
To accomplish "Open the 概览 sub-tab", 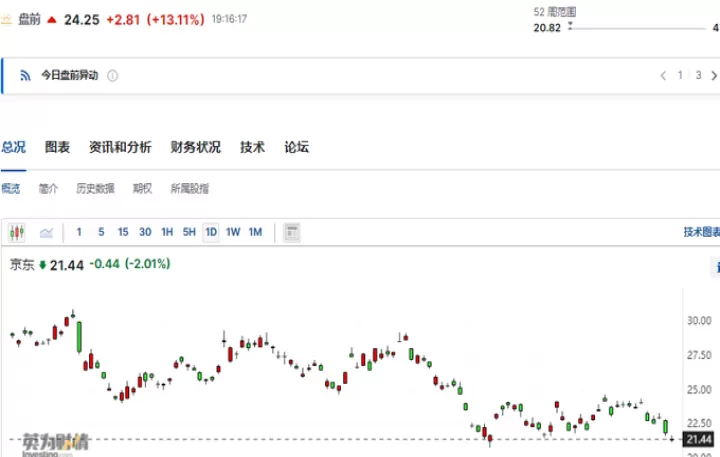I will (11, 188).
